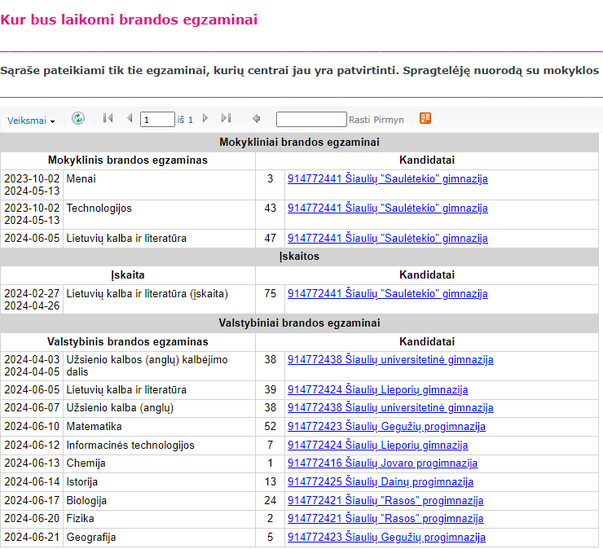
Task: Open Dainų progimnazija link for Istorija
Action: [380, 482]
